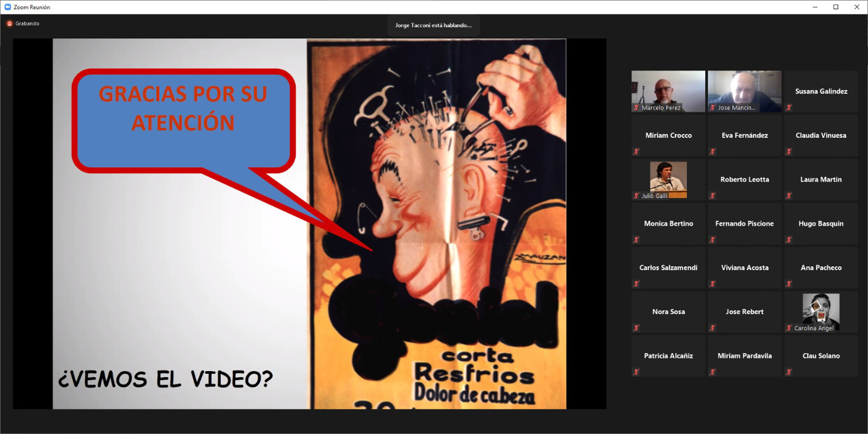This screenshot has height=434, width=868.
Task: Click the 'Jorge Tacconi está hablando' speaker banner
Action: [433, 25]
